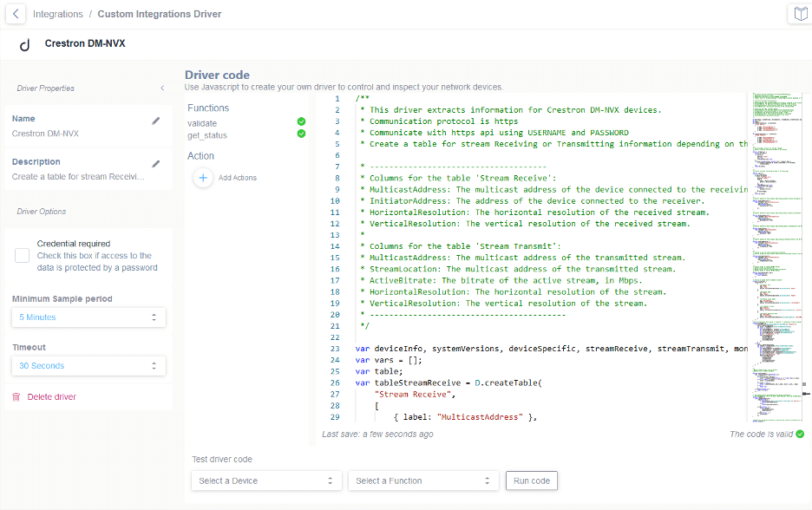Edit the Description with pencil icon
Viewport: 812px width, 510px height.
pos(156,164)
